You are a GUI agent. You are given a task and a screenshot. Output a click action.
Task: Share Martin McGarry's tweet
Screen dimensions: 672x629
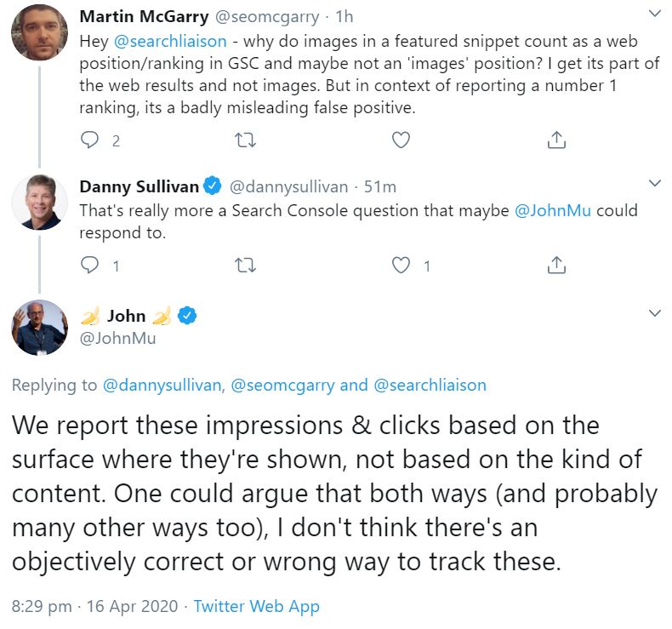[556, 140]
